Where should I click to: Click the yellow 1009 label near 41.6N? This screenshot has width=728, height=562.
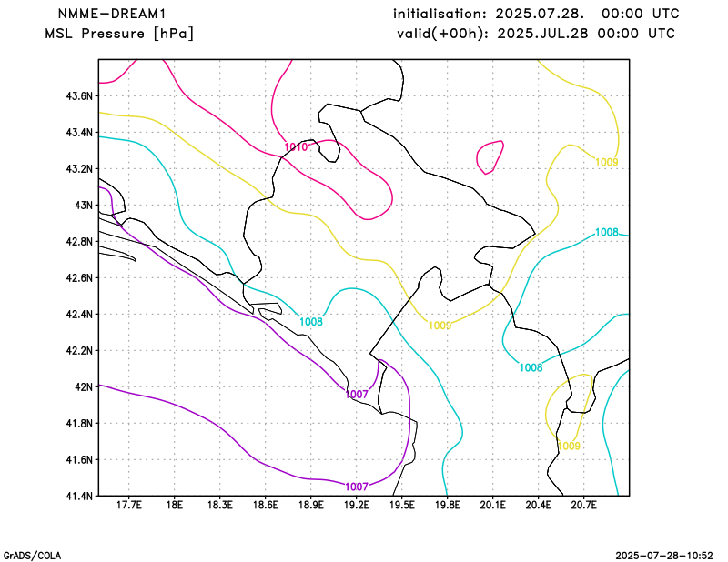point(569,446)
